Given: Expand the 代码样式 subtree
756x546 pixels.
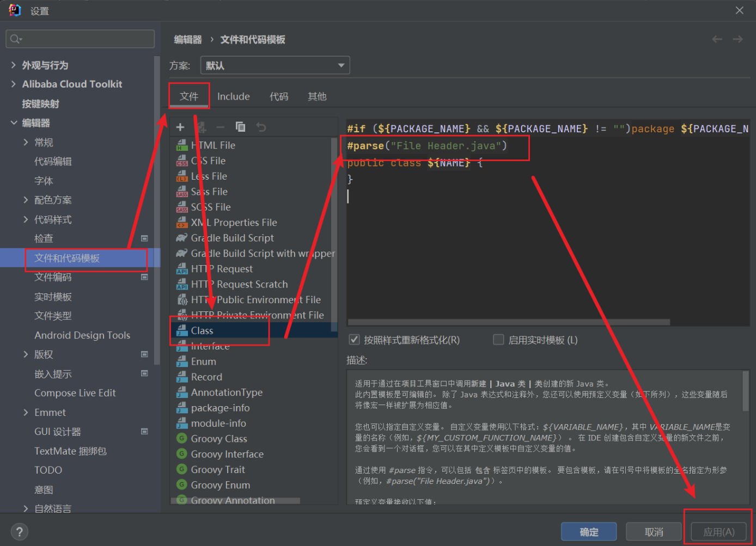Looking at the screenshot, I should pos(26,219).
